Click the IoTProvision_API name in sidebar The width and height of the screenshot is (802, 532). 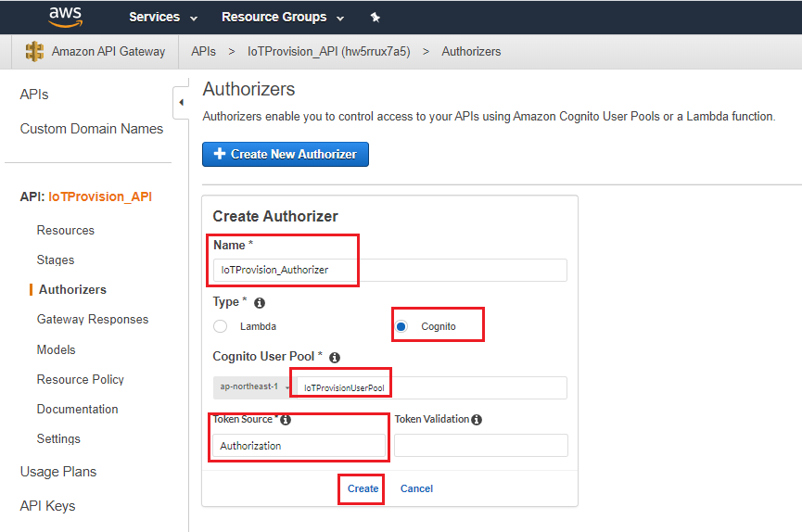[x=100, y=196]
